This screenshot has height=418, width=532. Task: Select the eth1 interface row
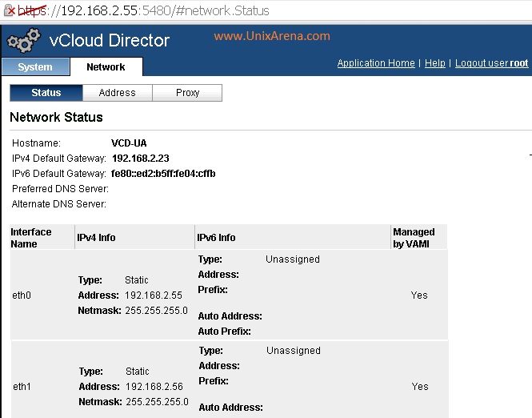(230, 380)
